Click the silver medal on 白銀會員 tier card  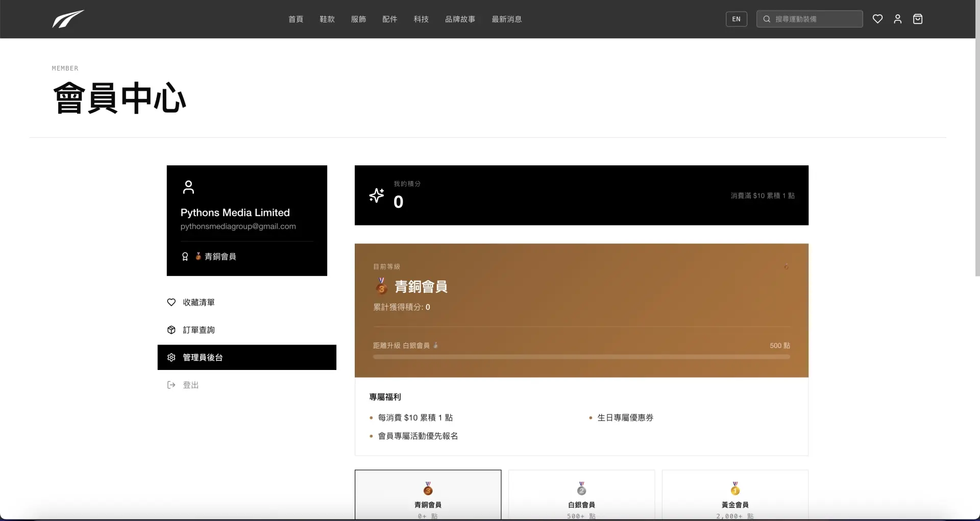coord(581,488)
